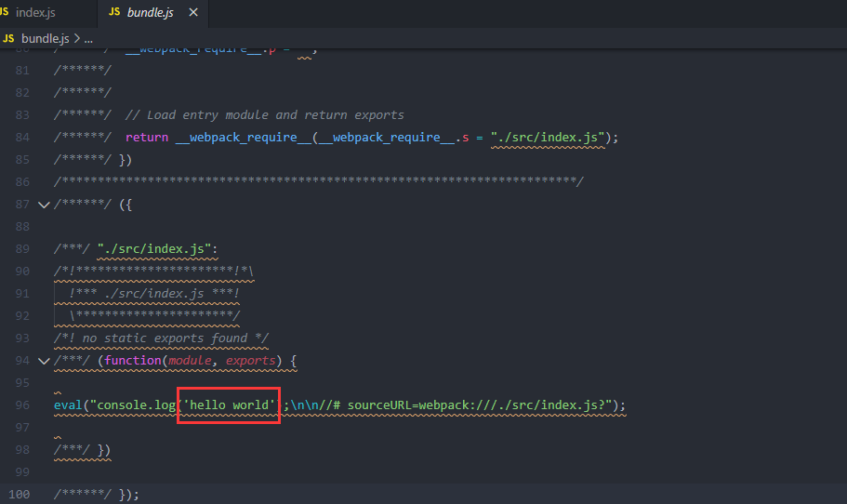Click the closing '});' on line 100

(x=128, y=495)
